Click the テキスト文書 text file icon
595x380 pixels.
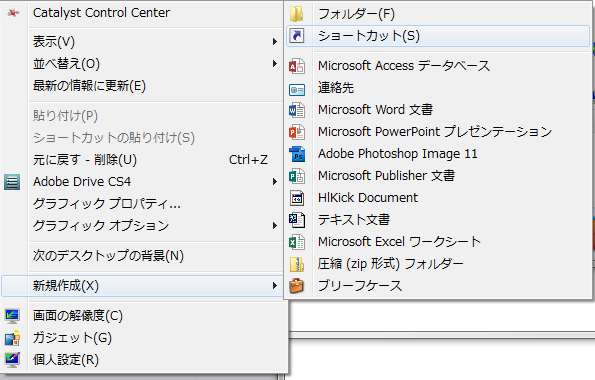[297, 220]
